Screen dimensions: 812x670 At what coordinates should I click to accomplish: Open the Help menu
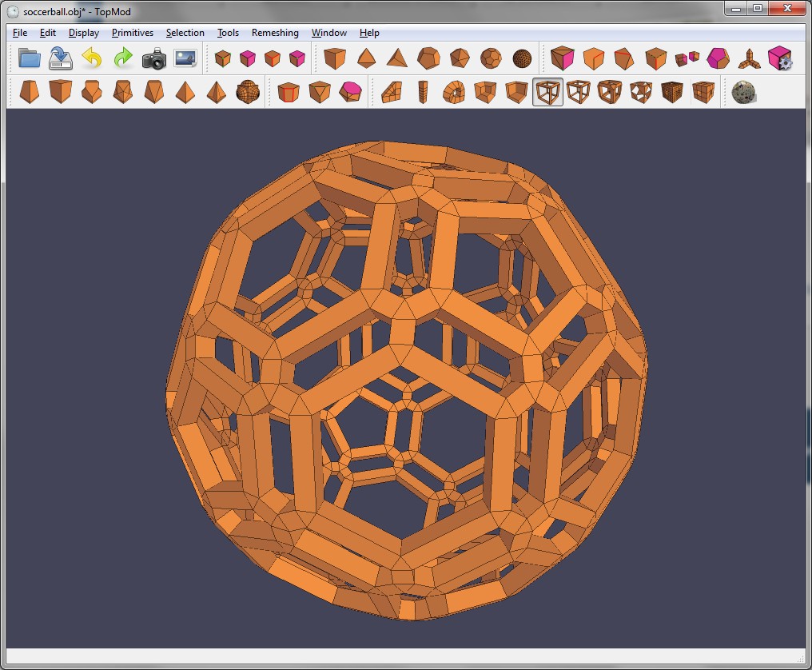(369, 33)
